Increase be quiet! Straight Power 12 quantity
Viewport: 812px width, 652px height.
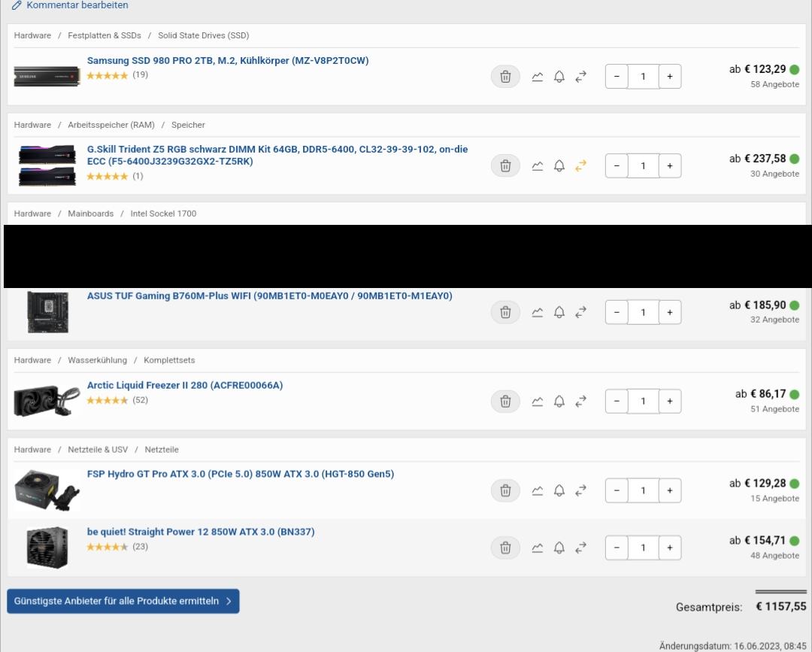click(x=670, y=548)
